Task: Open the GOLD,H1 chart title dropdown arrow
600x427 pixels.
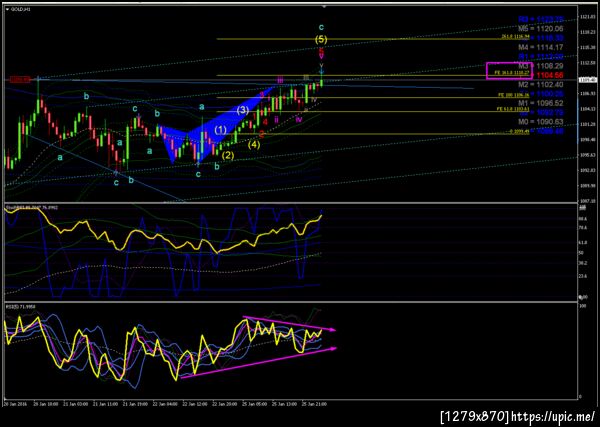Action: click(7, 9)
